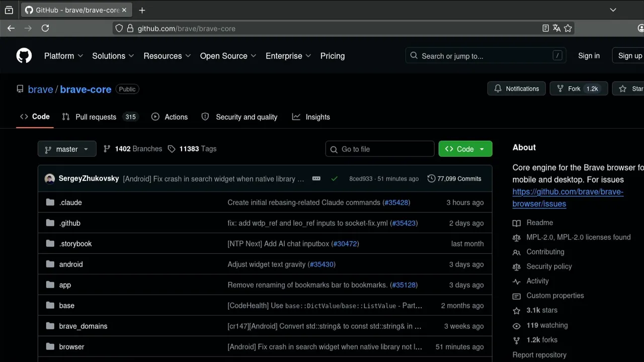Click the SergeyZhukovsky avatar image
The height and width of the screenshot is (362, 644).
coord(50,178)
